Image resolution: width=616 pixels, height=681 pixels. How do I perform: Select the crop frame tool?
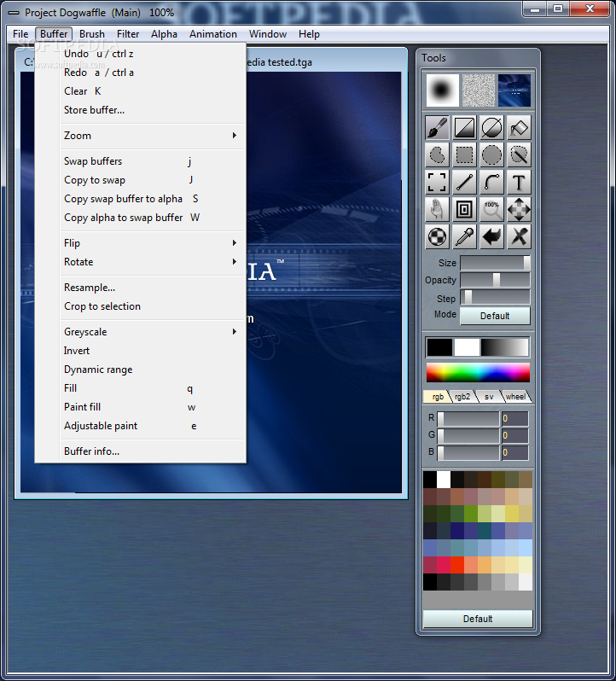pyautogui.click(x=437, y=183)
